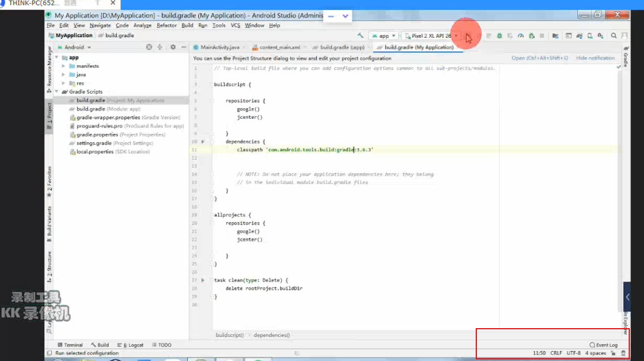
Task: Toggle the Resource Manager tool window
Action: (x=49, y=69)
